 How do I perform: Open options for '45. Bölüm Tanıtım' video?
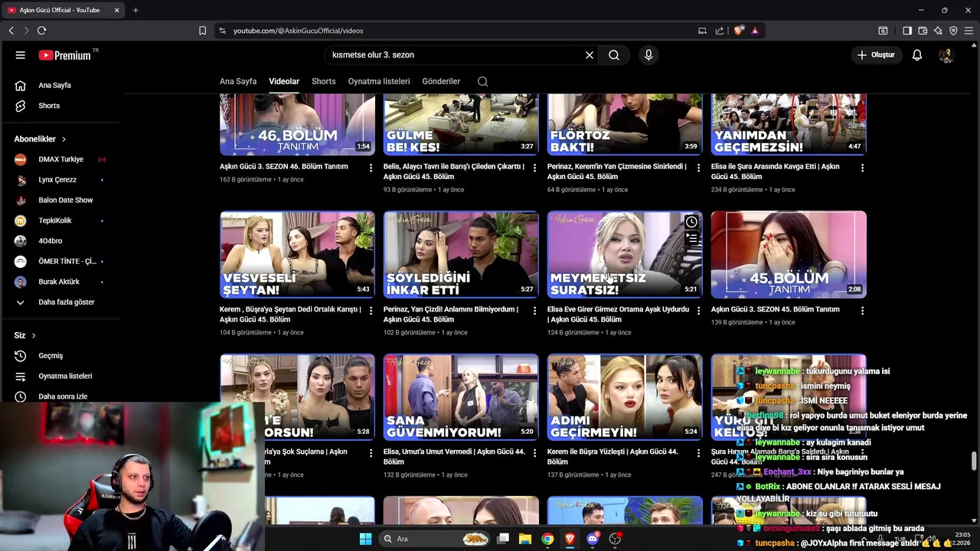pyautogui.click(x=862, y=311)
